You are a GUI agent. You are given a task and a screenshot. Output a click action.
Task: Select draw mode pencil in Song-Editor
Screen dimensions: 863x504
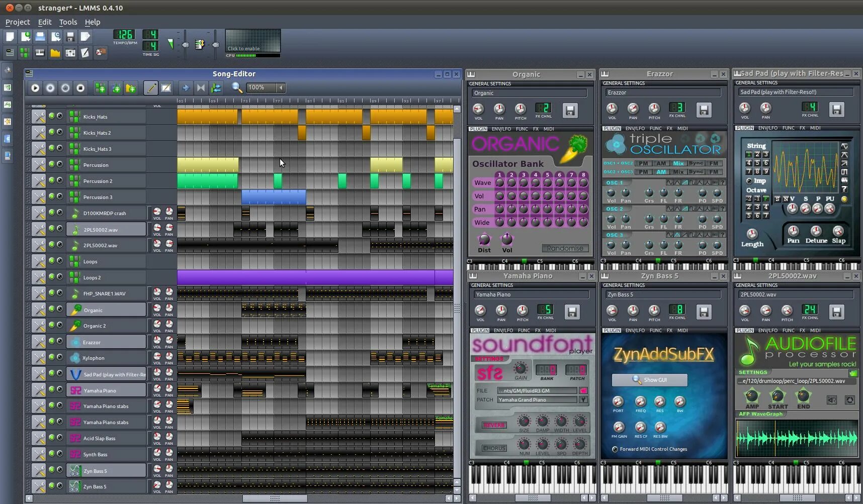[150, 88]
